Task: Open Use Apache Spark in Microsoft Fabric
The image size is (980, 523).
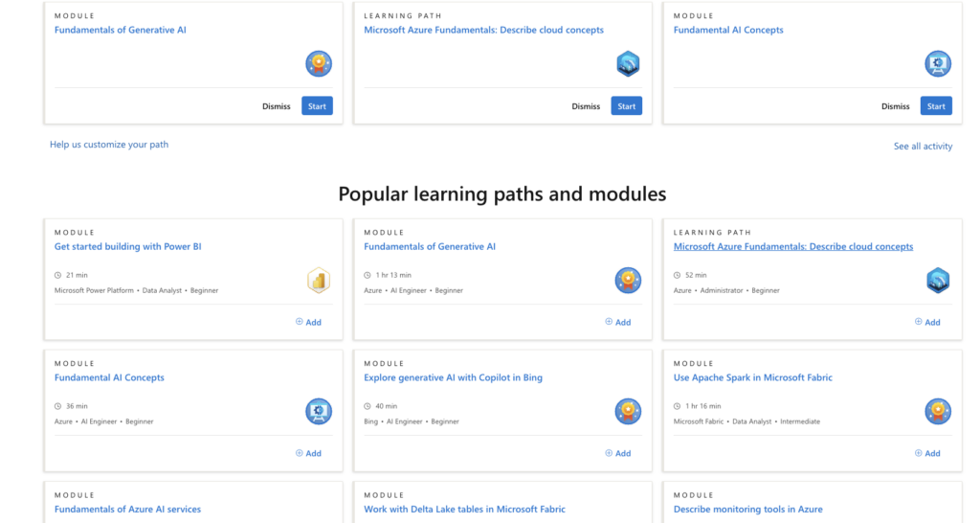Action: tap(752, 377)
